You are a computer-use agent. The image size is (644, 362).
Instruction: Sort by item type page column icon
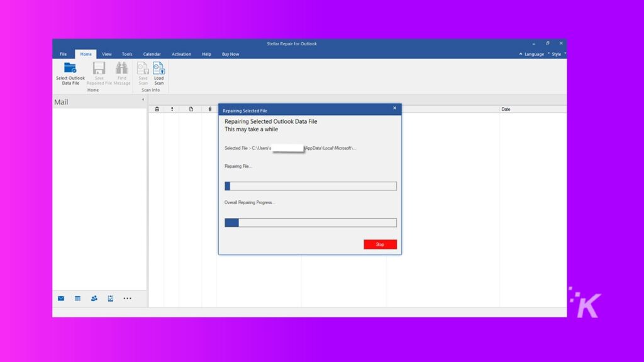point(191,109)
